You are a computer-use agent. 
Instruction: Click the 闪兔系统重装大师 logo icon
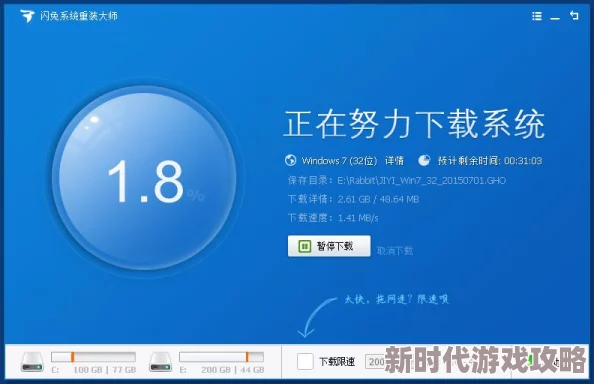point(27,16)
